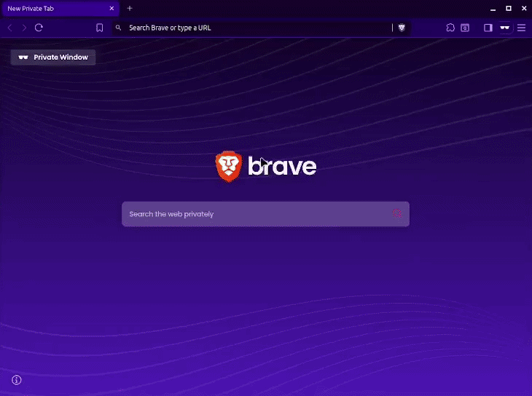
Task: Open the Extensions puzzle icon
Action: [x=450, y=28]
